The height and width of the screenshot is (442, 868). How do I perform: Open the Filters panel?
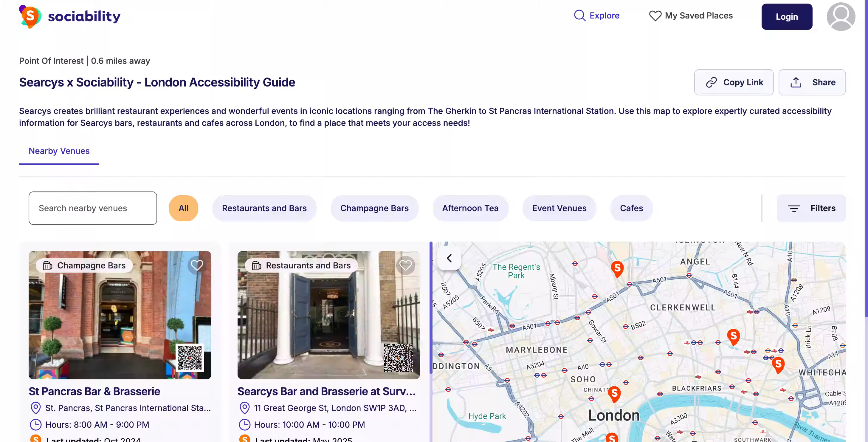(811, 208)
